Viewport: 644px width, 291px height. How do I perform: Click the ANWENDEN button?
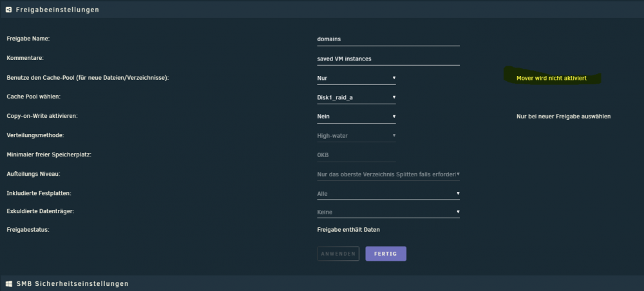click(338, 254)
